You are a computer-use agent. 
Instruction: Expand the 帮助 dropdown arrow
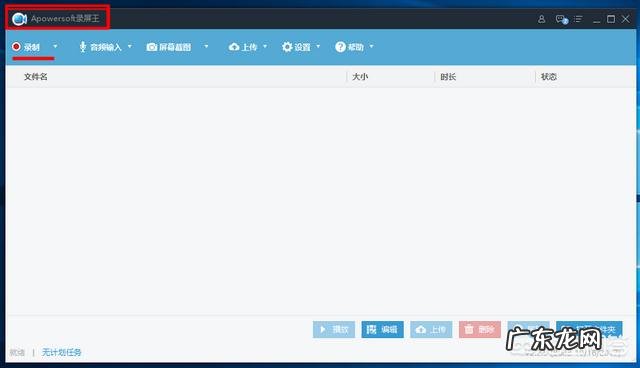(x=371, y=47)
